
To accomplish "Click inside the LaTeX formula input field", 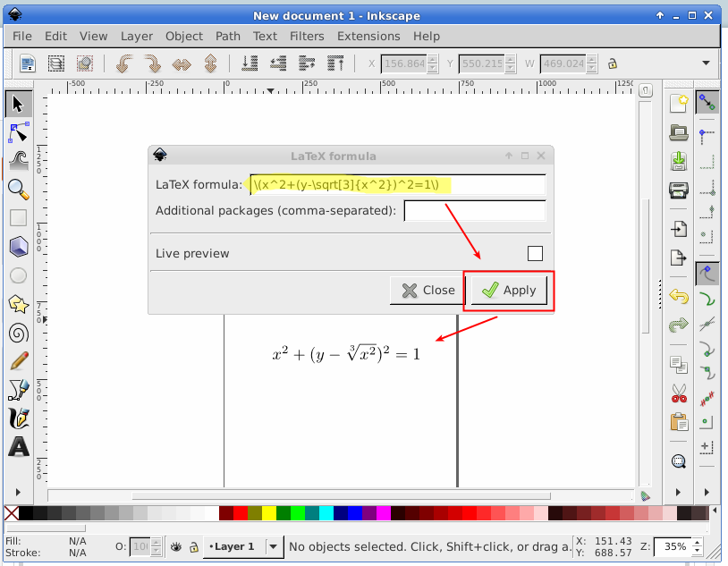I will click(394, 185).
